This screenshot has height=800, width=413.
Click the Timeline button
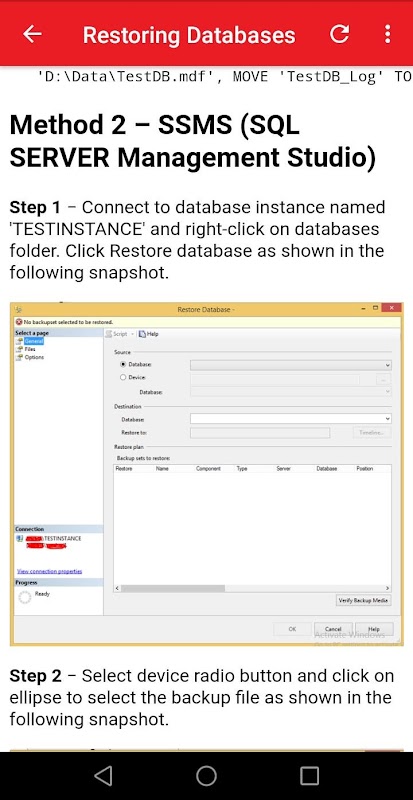pyautogui.click(x=372, y=433)
